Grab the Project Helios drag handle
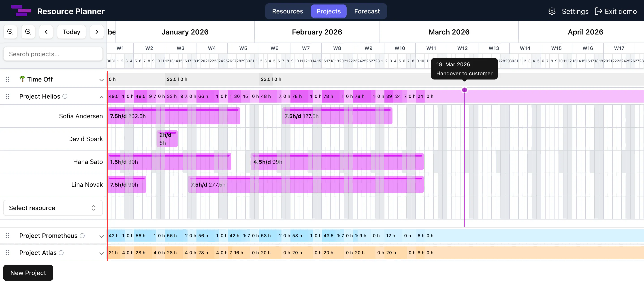The width and height of the screenshot is (644, 284). pos(8,96)
